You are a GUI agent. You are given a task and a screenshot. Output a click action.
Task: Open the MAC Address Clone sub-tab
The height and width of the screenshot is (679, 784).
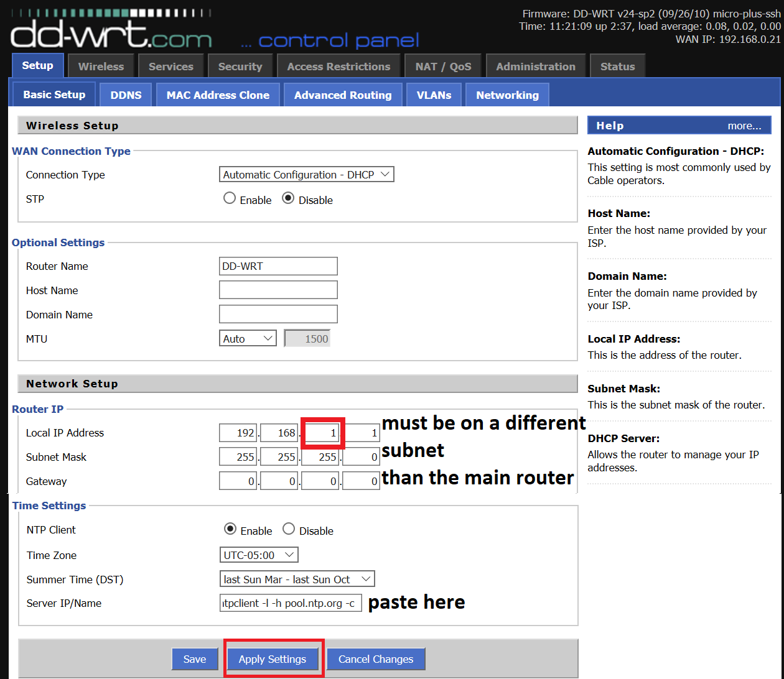point(218,95)
